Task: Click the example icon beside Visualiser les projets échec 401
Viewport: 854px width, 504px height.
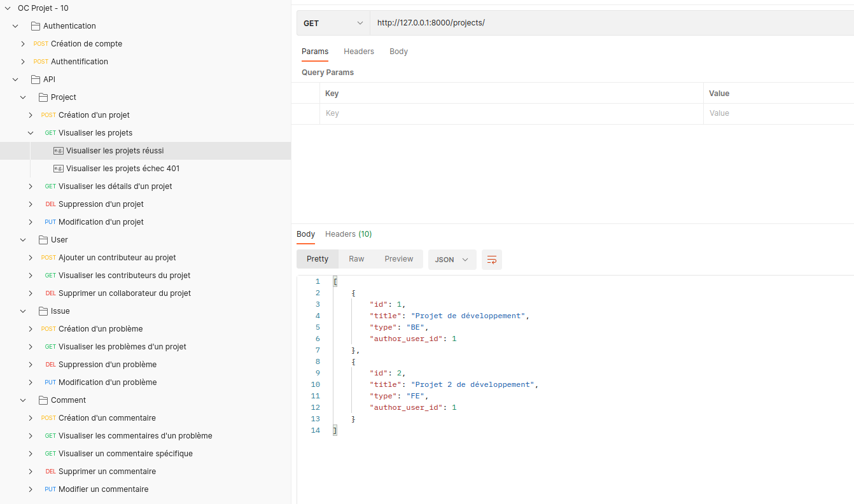Action: point(59,169)
